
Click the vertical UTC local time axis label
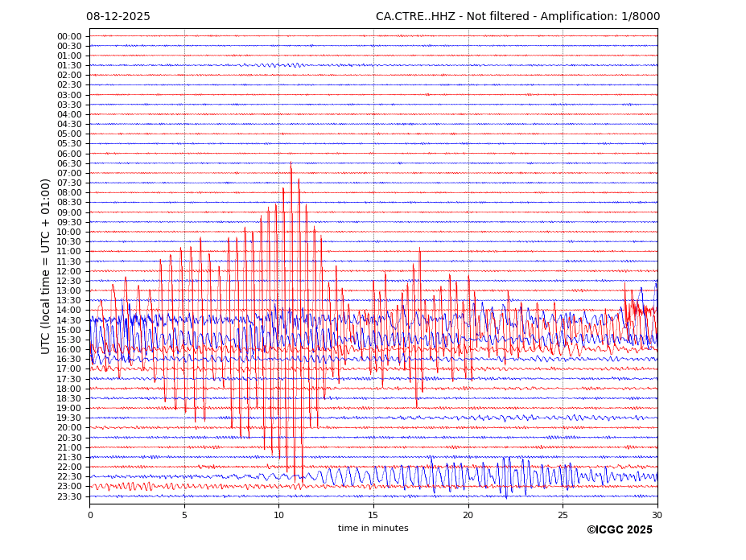pos(46,266)
